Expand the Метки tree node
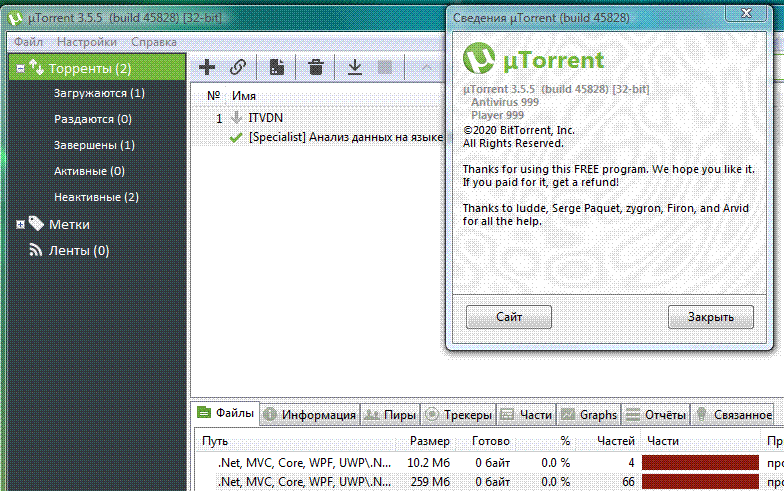The height and width of the screenshot is (491, 784). pos(20,224)
